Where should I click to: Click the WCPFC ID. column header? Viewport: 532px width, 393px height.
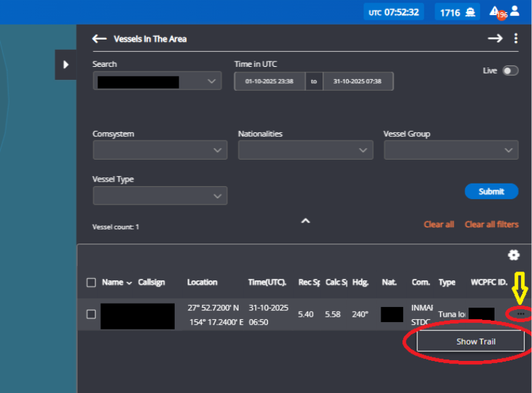pos(489,282)
